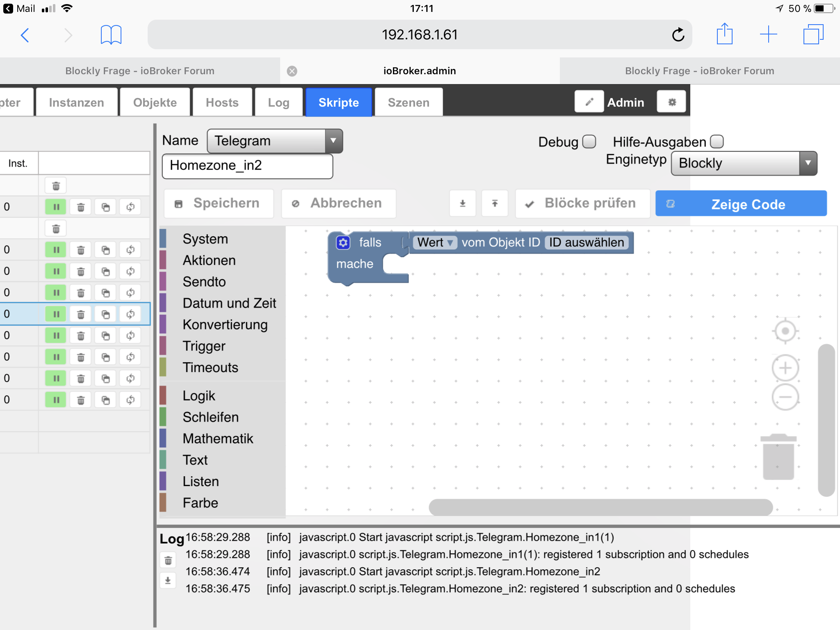The image size is (840, 630).
Task: Open the Telegram group name dropdown
Action: pos(275,141)
